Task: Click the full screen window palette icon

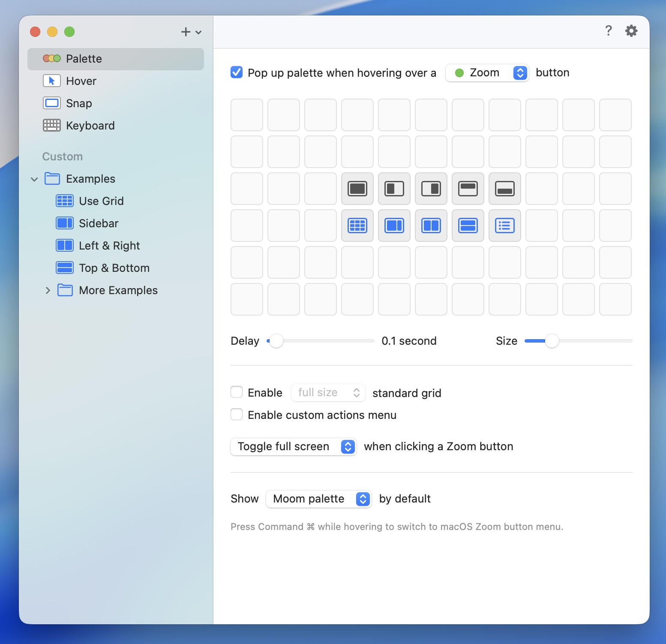Action: 357,189
